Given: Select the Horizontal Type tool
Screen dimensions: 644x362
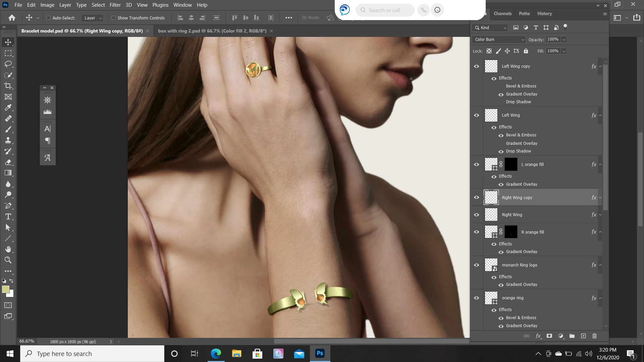Looking at the screenshot, I should click(x=8, y=217).
